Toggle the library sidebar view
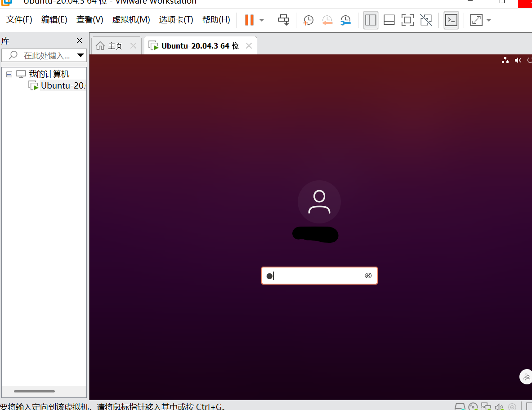Image resolution: width=532 pixels, height=410 pixels. coord(371,20)
